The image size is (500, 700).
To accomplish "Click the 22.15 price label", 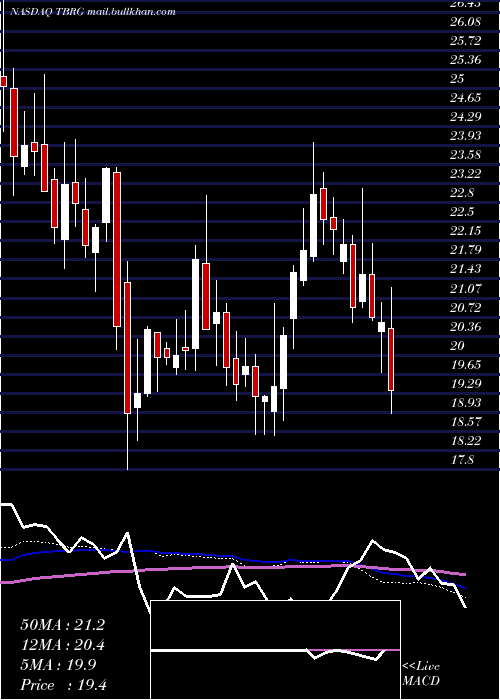I will coord(466,231).
